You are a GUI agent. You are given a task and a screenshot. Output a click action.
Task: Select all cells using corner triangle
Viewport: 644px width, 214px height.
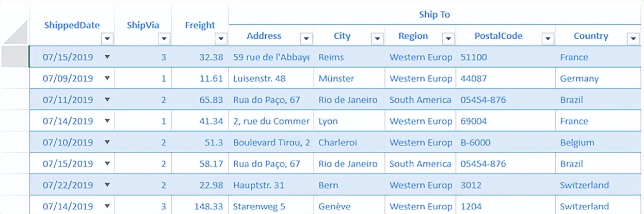click(x=15, y=32)
